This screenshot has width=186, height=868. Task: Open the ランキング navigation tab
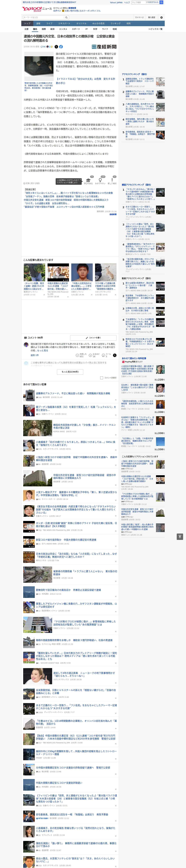[115, 24]
